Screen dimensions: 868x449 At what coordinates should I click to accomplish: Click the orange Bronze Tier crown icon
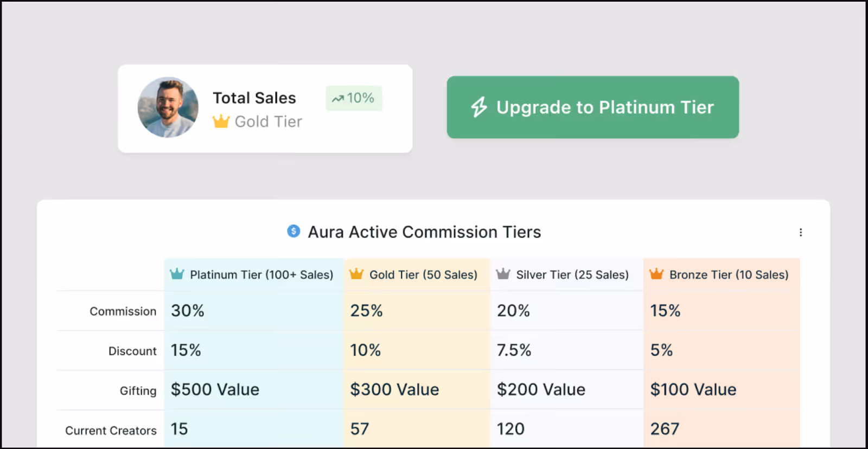click(x=656, y=274)
